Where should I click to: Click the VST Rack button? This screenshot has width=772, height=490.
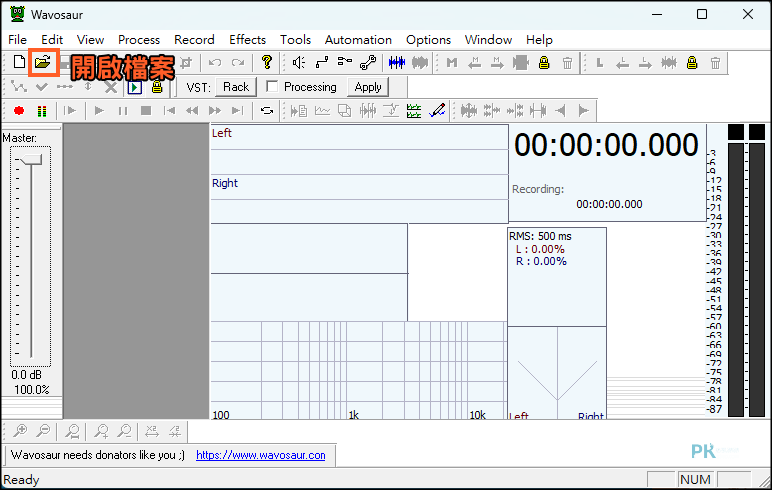(236, 87)
